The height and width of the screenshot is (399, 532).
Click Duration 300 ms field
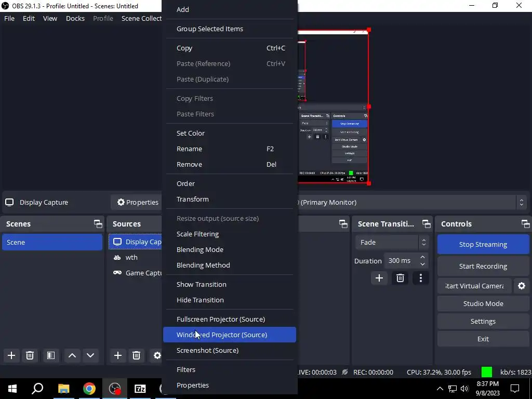tap(402, 261)
